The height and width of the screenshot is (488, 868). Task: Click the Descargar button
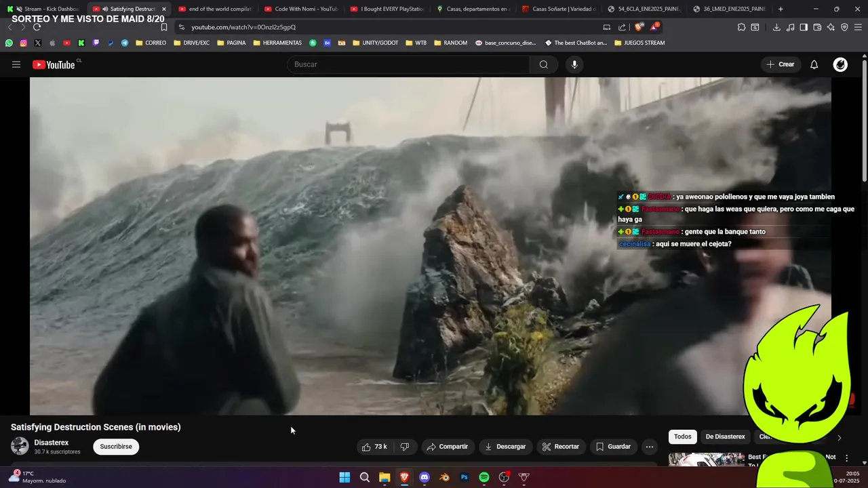click(505, 447)
